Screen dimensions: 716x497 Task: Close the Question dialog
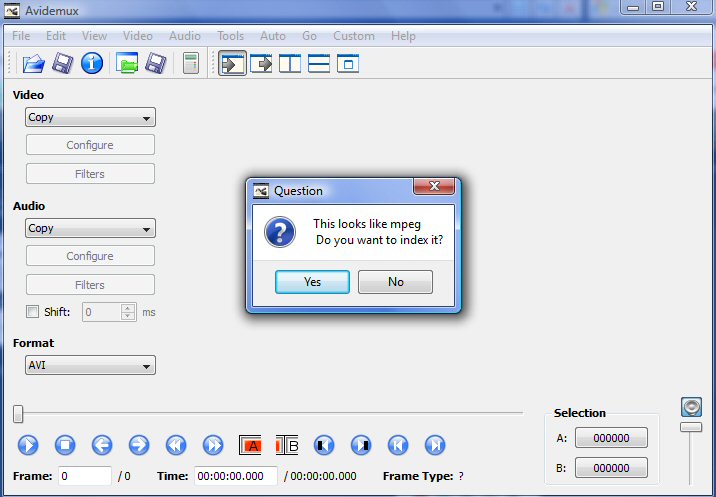pyautogui.click(x=435, y=187)
